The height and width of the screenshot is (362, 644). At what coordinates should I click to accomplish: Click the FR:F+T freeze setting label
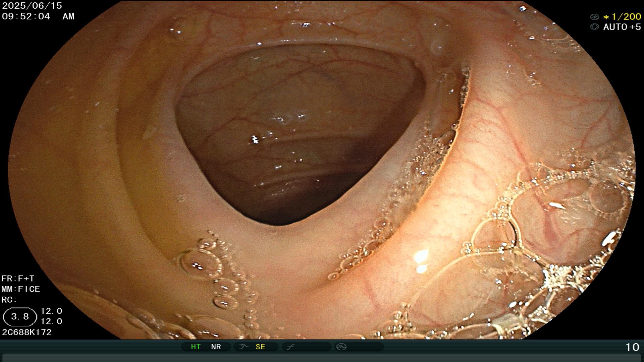coord(18,279)
